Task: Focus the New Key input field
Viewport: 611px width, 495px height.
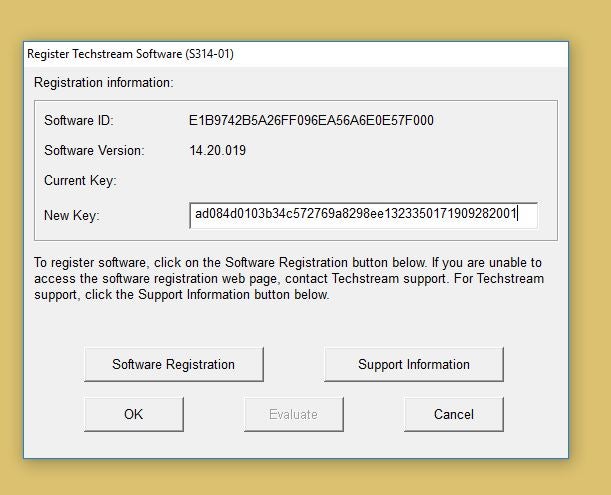Action: tap(363, 215)
